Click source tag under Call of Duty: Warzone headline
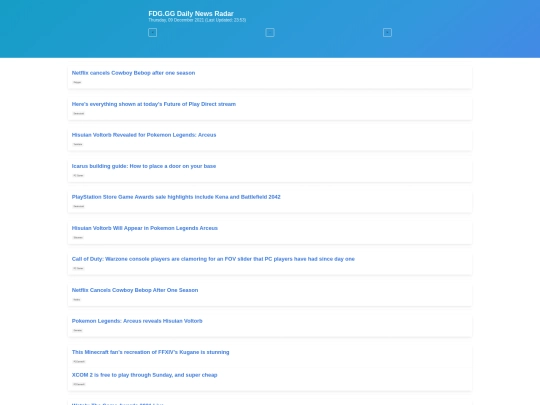This screenshot has height=405, width=540. [78, 268]
